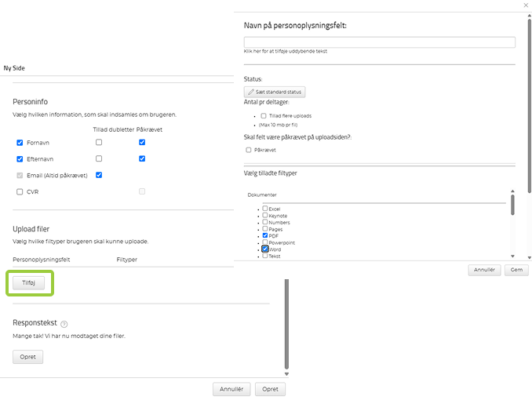Toggle Påkrævet for Efternavn
The width and height of the screenshot is (532, 400).
[x=142, y=158]
